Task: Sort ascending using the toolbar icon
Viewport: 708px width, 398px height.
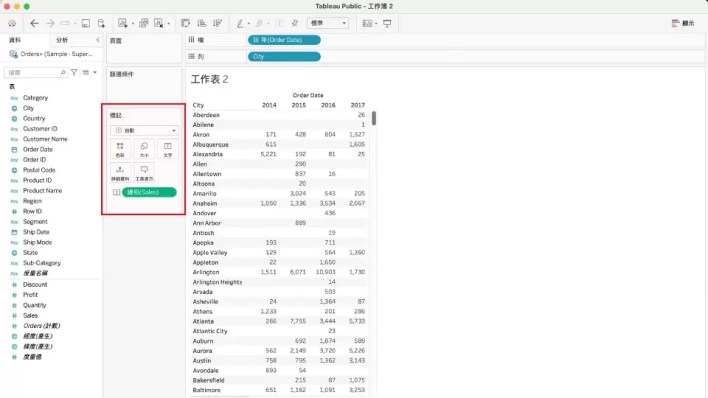Action: [x=201, y=23]
